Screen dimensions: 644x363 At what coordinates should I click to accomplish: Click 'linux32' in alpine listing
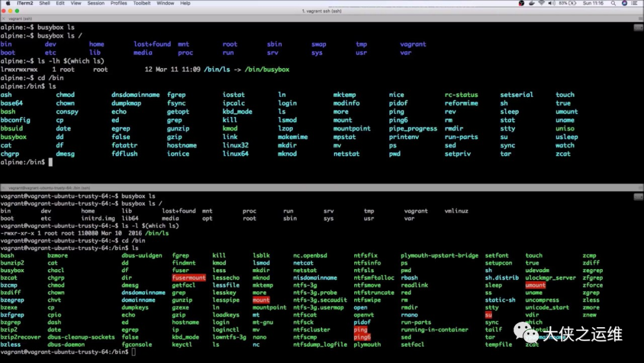click(x=236, y=145)
